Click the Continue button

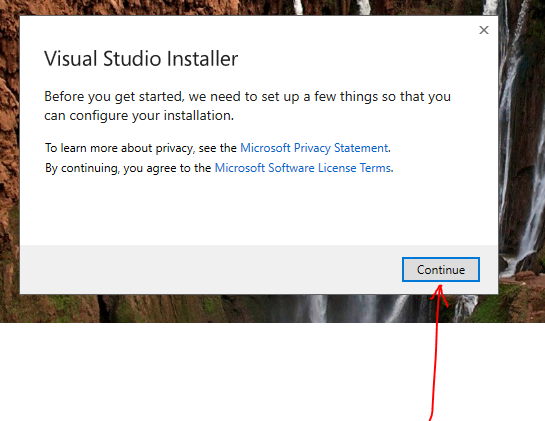pyautogui.click(x=441, y=269)
